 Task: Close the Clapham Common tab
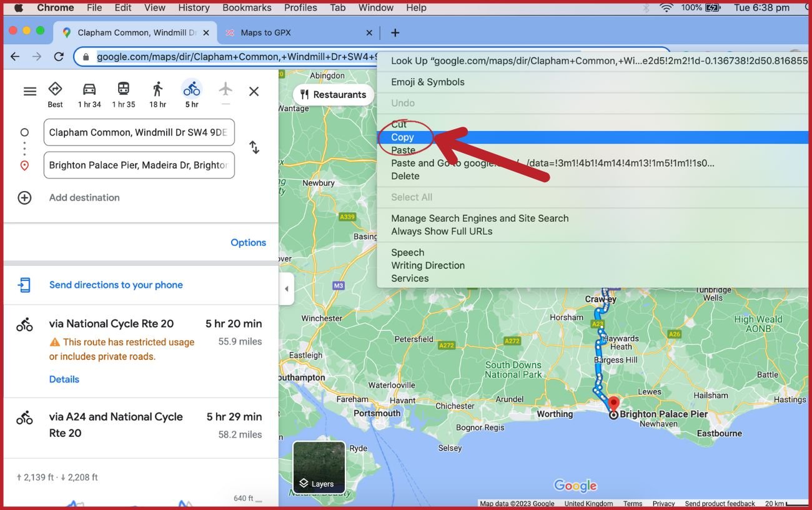(x=206, y=32)
